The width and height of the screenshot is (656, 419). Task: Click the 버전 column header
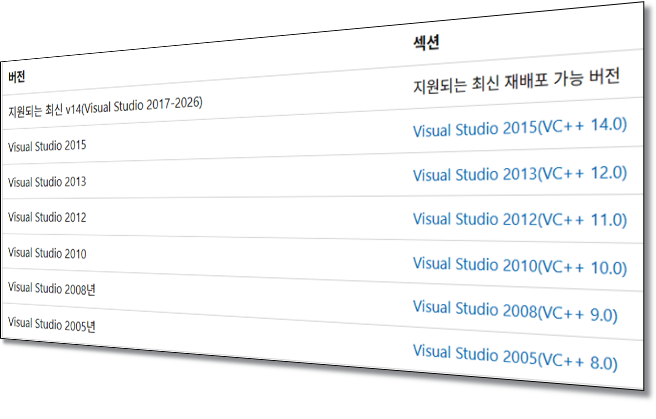click(x=17, y=77)
